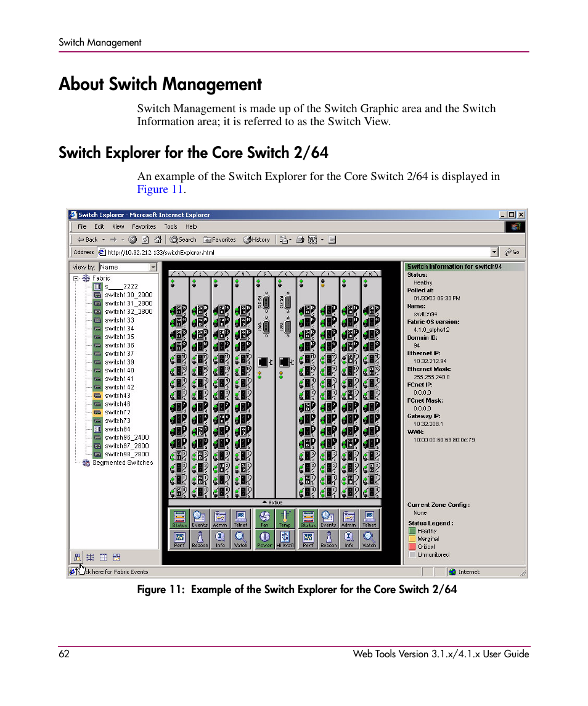Screen dimensions: 588x706
Task: Open the Hi Avail button
Action: pos(285,539)
